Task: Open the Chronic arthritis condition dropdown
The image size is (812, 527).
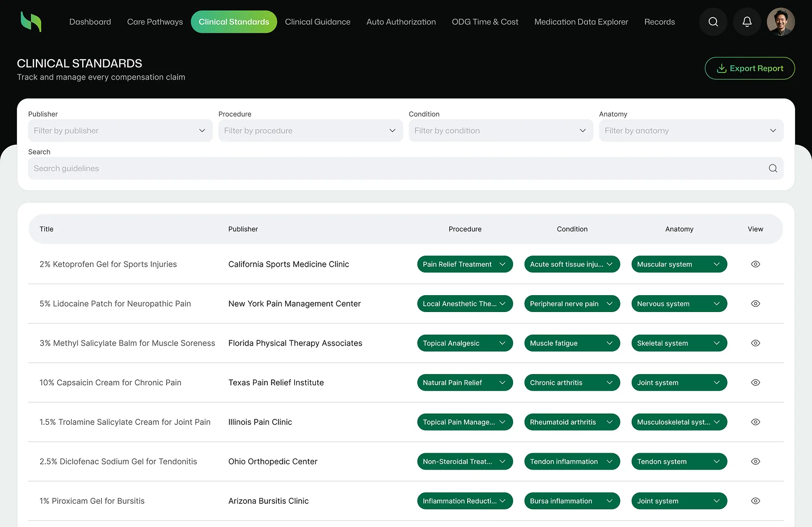Action: pos(572,383)
